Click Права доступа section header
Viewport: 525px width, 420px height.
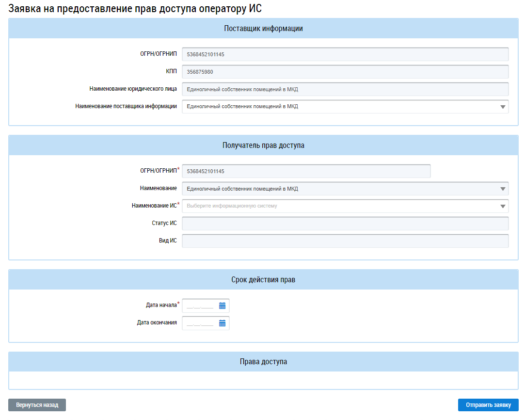(263, 362)
